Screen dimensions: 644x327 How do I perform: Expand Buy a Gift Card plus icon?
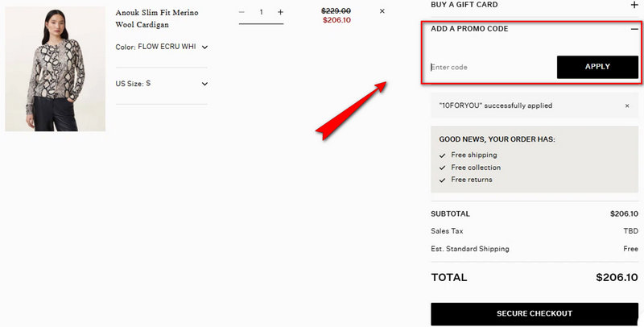coord(634,5)
